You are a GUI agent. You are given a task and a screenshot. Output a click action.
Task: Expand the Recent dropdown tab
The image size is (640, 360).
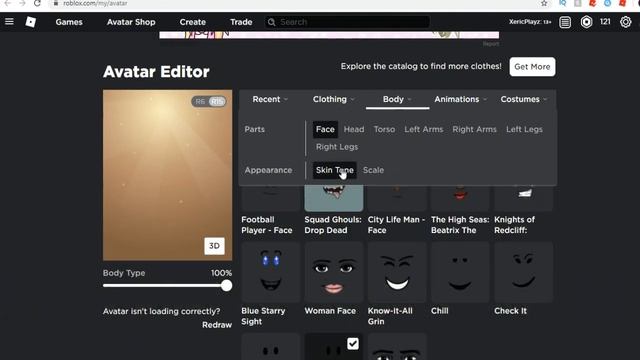(270, 99)
